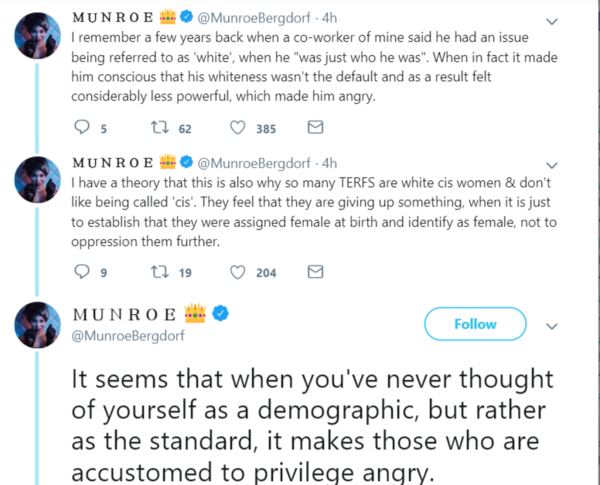The image size is (600, 485).
Task: Reply to the TERFS theory tweet
Action: (x=83, y=271)
